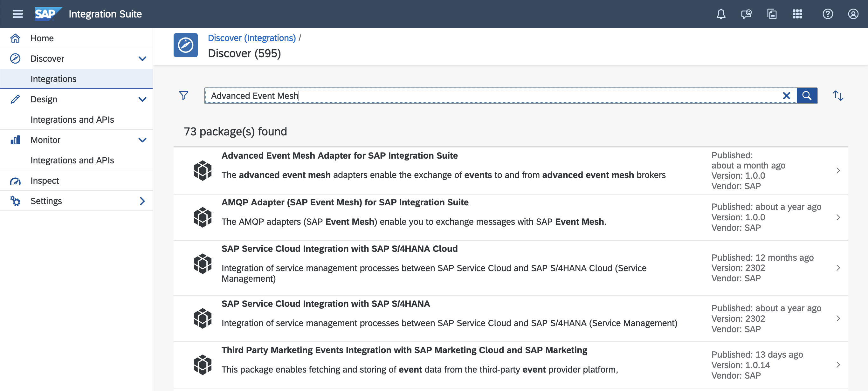Click package icon for Third Party Marketing Events
Screen dimensions: 868x391
coord(203,365)
